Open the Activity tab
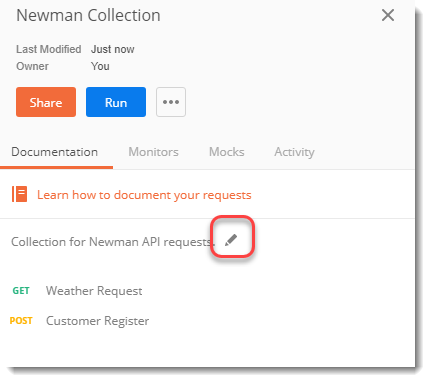This screenshot has width=430, height=382. (294, 152)
